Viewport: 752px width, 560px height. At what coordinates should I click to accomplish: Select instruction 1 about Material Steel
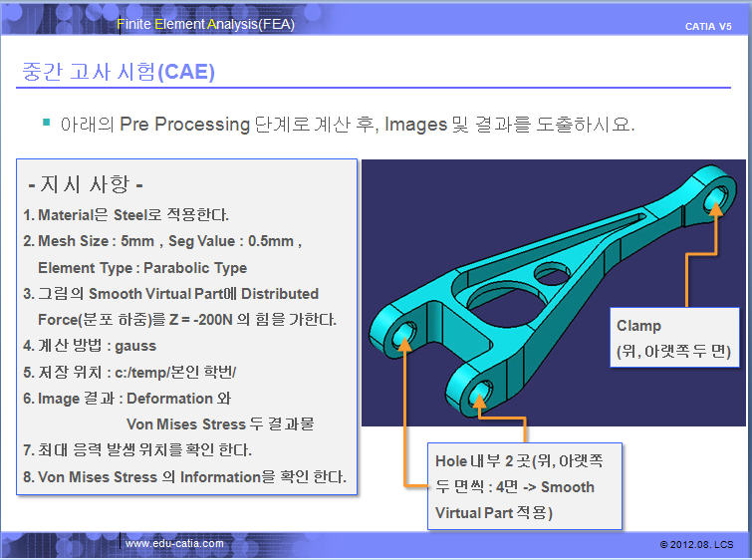[x=125, y=215]
